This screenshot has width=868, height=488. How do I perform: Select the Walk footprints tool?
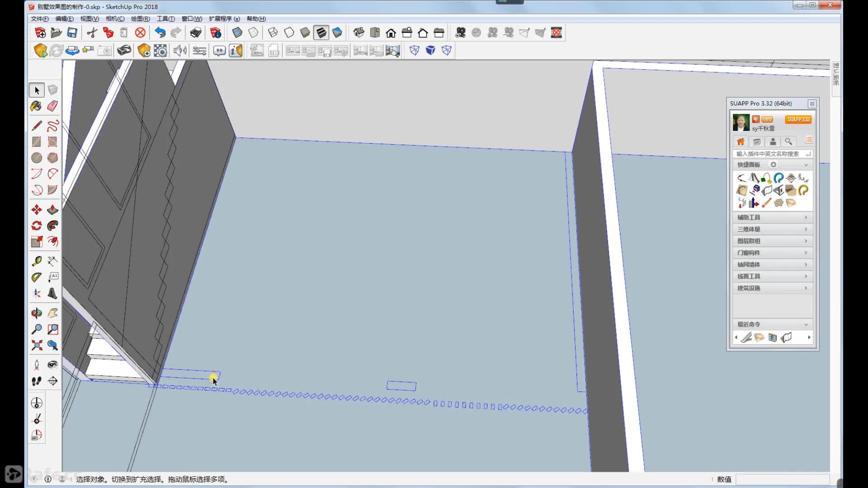[37, 381]
